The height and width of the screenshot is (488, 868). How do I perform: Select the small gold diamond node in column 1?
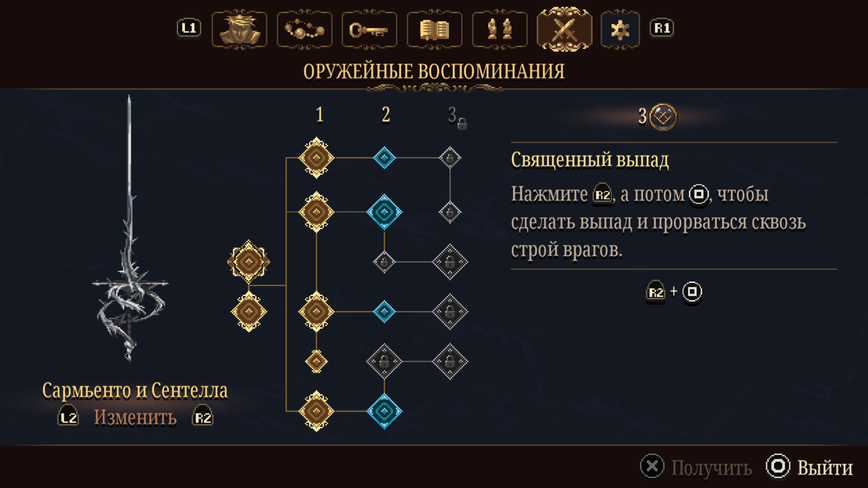(316, 361)
